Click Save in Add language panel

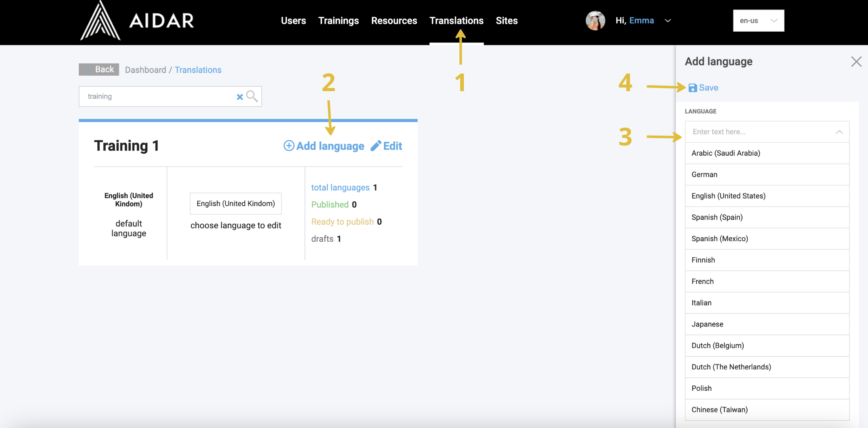pyautogui.click(x=703, y=88)
